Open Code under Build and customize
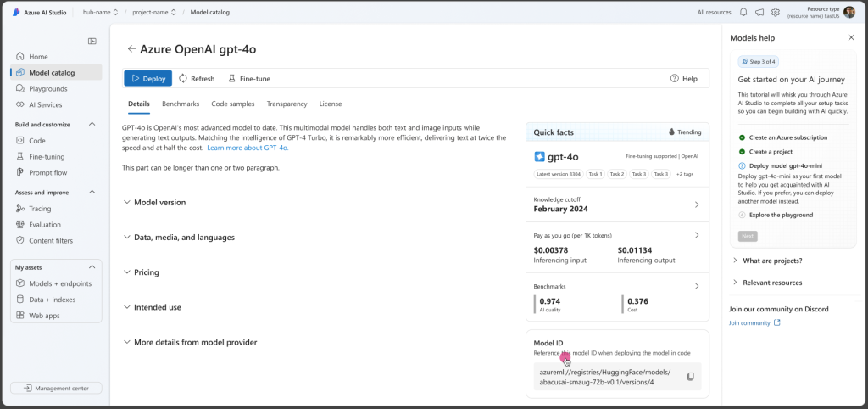868x409 pixels. click(x=56, y=141)
